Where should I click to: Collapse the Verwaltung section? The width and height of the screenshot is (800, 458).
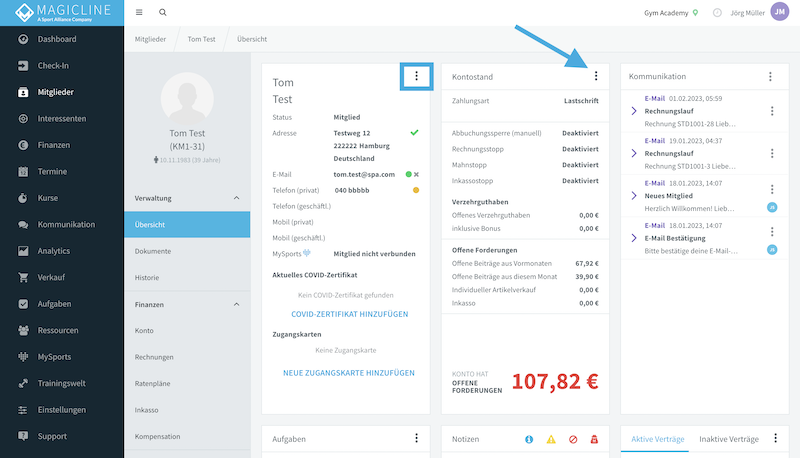[x=237, y=198]
